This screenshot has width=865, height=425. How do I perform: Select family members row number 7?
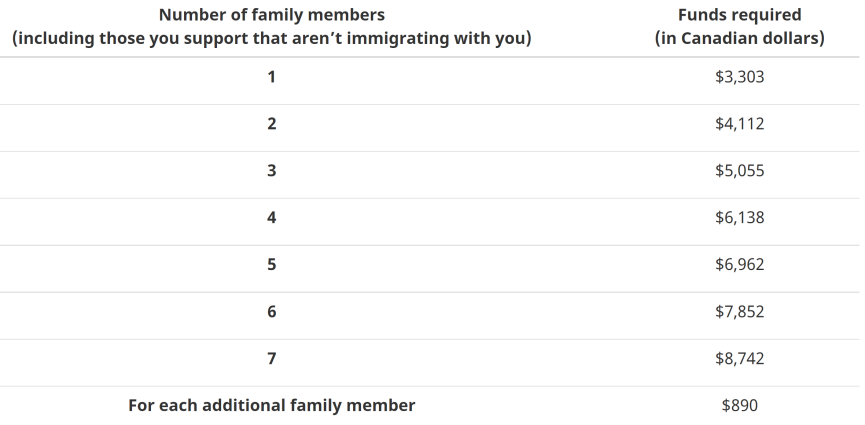point(271,359)
